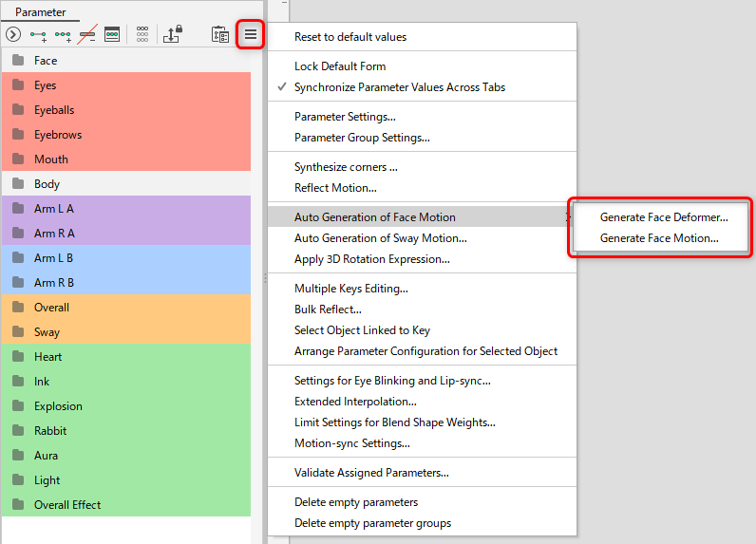This screenshot has width=756, height=544.
Task: Choose Apply 3D Rotation Expression
Action: click(422, 259)
